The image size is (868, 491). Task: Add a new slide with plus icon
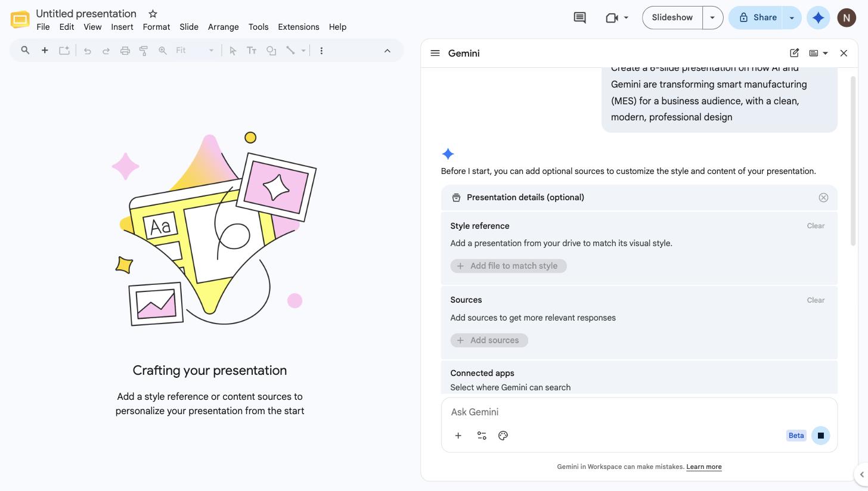pos(45,51)
